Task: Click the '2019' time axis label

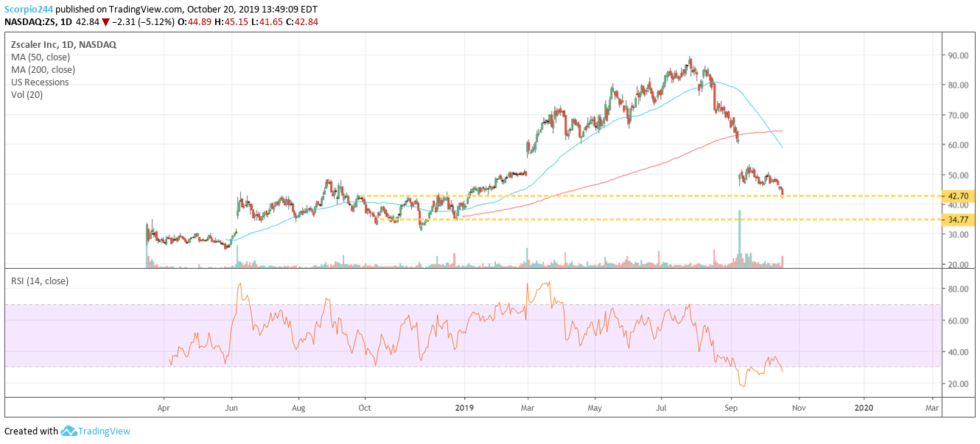Action: tap(465, 406)
